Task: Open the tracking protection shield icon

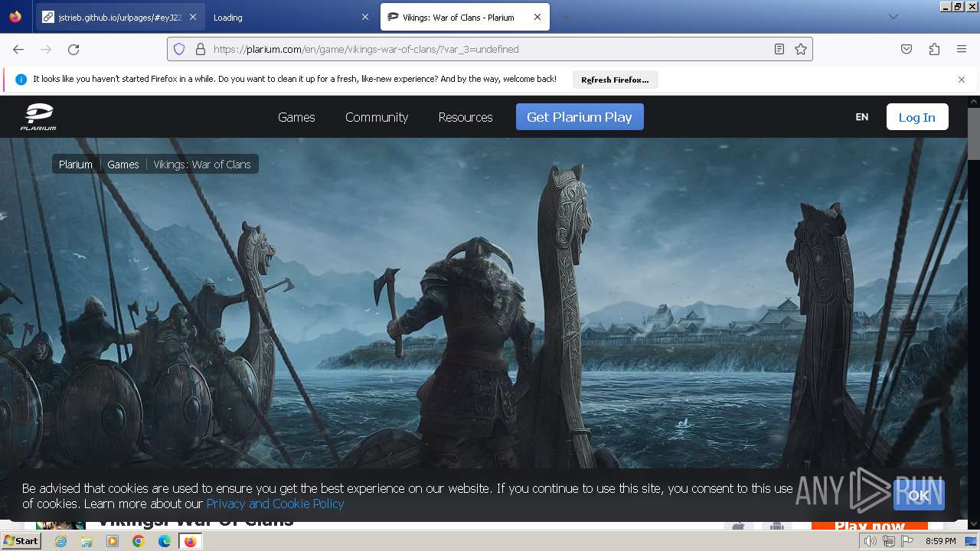Action: [179, 49]
